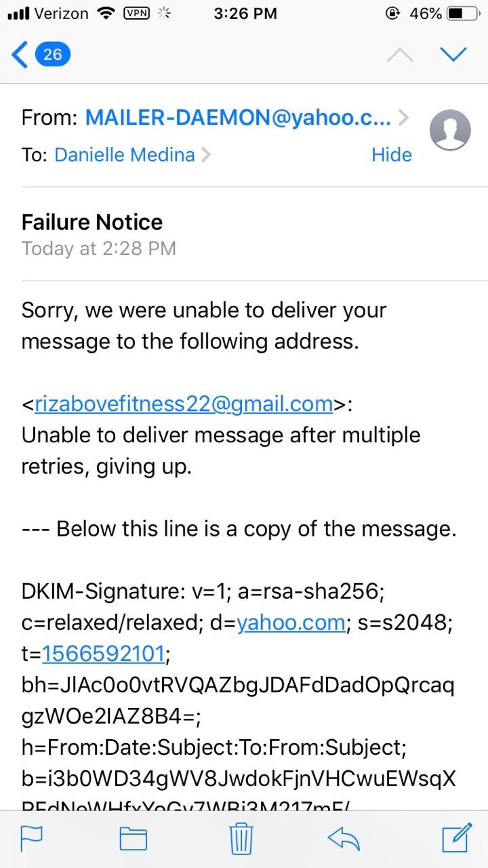The height and width of the screenshot is (868, 488).
Task: Tap the VPN status indicator
Action: click(136, 14)
